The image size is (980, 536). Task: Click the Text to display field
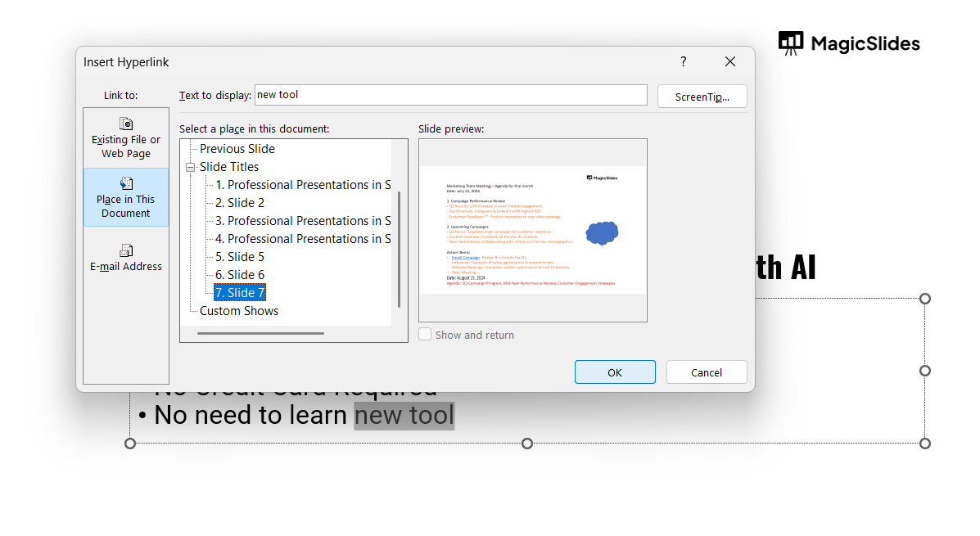pyautogui.click(x=450, y=95)
